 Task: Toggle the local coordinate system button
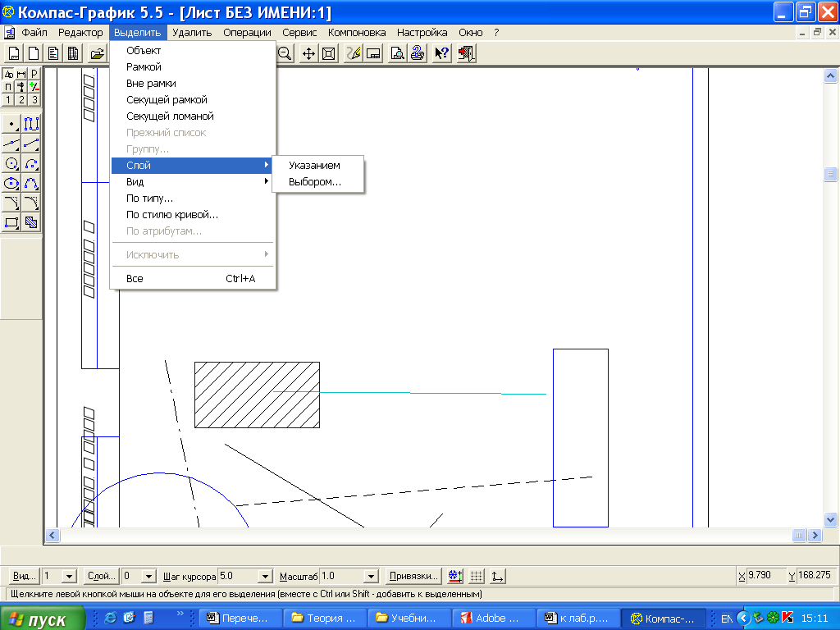click(x=498, y=577)
